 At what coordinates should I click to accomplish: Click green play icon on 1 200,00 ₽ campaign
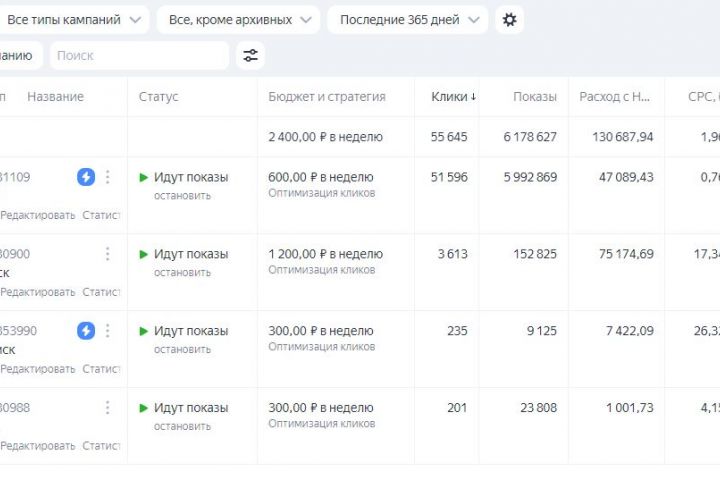point(144,254)
